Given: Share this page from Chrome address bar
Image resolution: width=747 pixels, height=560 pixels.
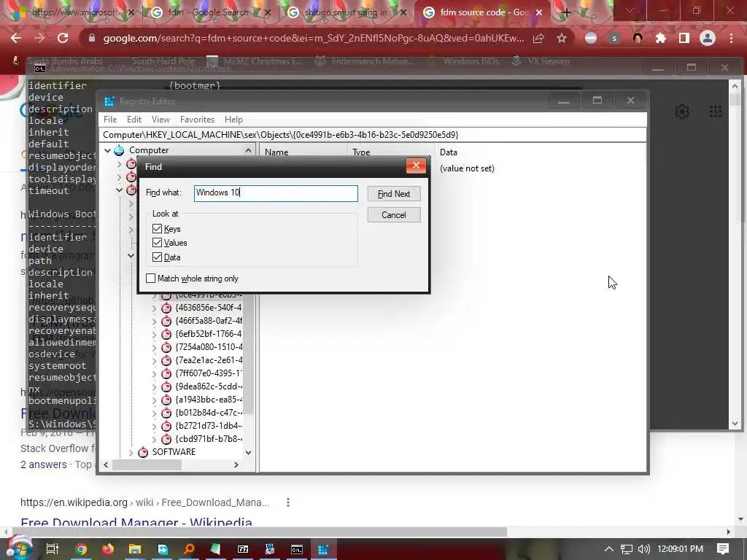Looking at the screenshot, I should point(538,38).
